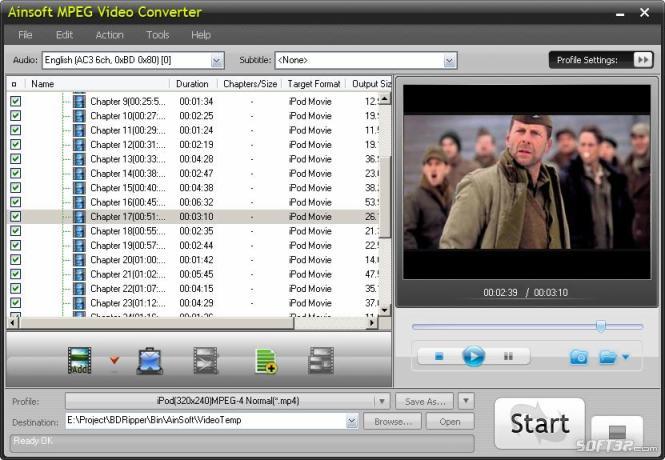Click the Browse button
Viewport: 665px width, 460px height.
point(393,421)
